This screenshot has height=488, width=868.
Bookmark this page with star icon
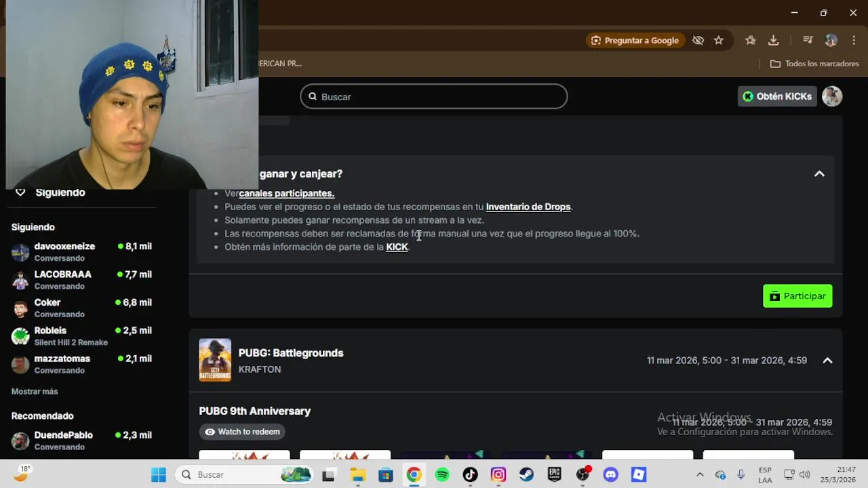pos(719,41)
